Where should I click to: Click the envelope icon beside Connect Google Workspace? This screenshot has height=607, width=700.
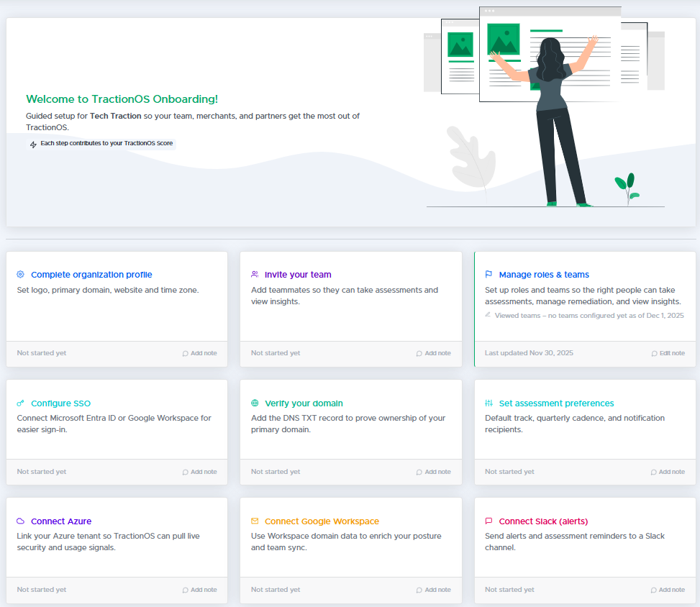coord(255,521)
